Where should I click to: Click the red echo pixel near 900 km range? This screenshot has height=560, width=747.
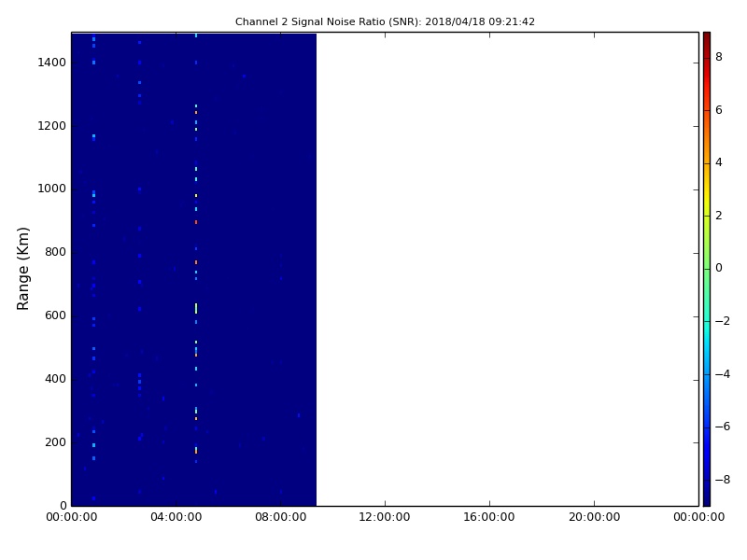[196, 222]
